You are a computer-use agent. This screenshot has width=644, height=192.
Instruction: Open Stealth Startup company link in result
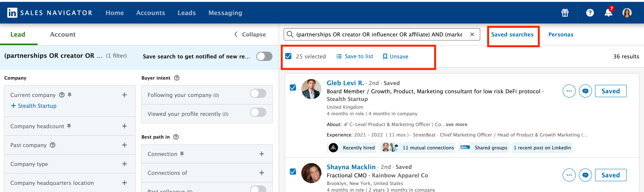coord(347,99)
